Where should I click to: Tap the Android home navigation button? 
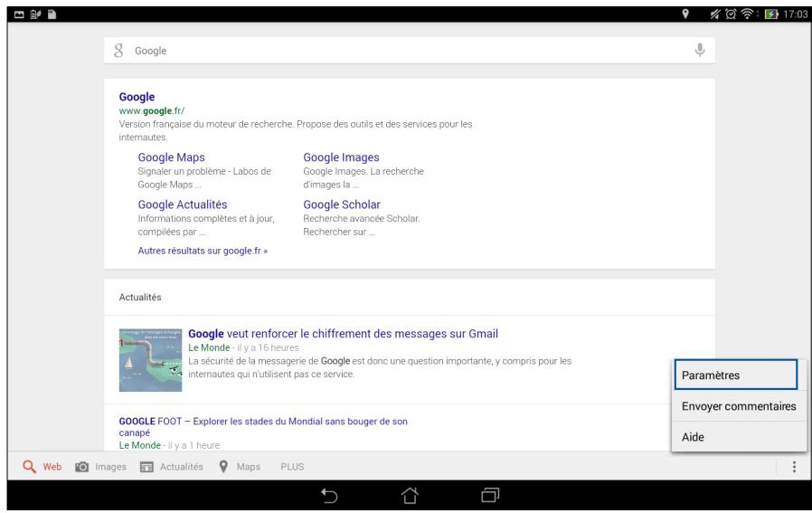pyautogui.click(x=410, y=496)
